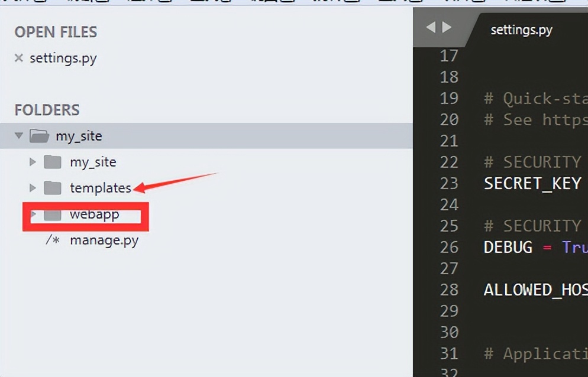Place cursor on DEBUG line 26
This screenshot has width=588, height=377.
point(535,248)
